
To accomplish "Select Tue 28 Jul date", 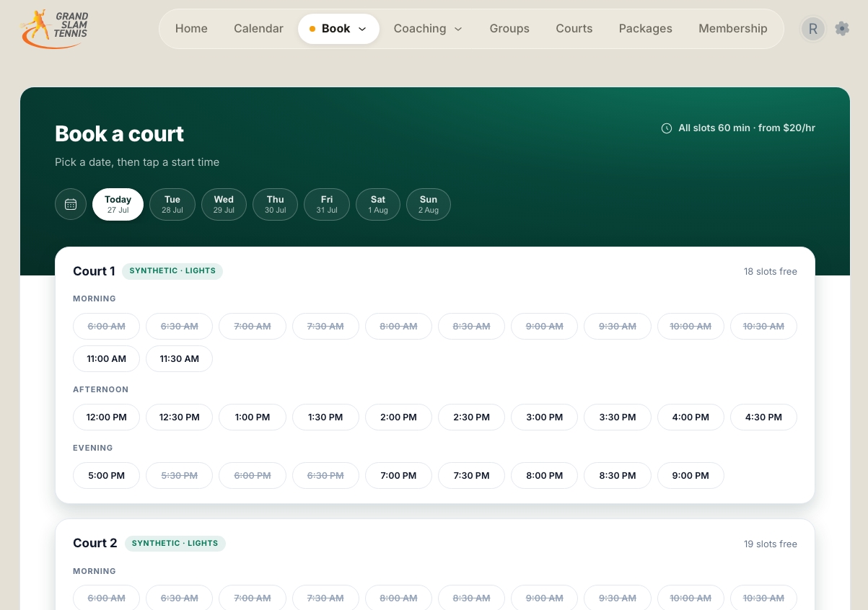I will (172, 204).
